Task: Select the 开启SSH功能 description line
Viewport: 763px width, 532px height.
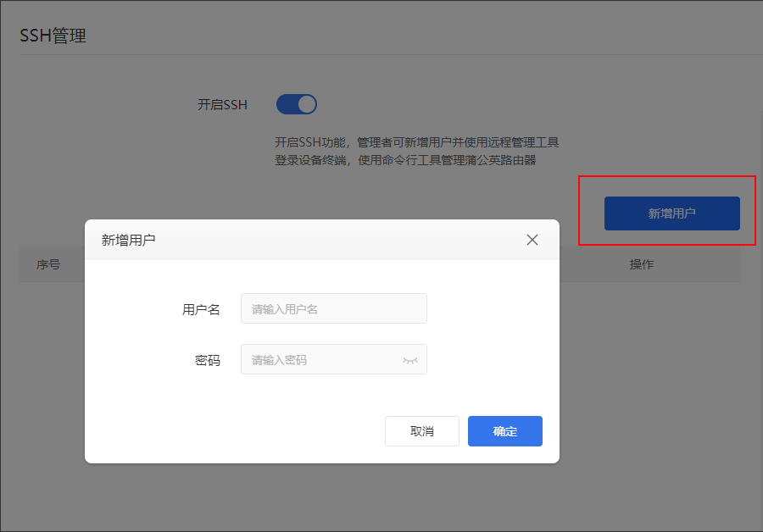Action: [416, 142]
